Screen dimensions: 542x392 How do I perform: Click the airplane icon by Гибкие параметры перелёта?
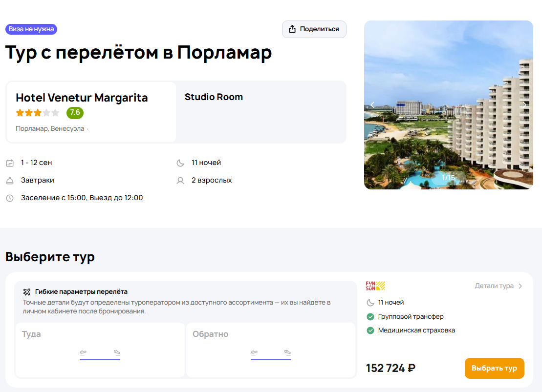(26, 292)
